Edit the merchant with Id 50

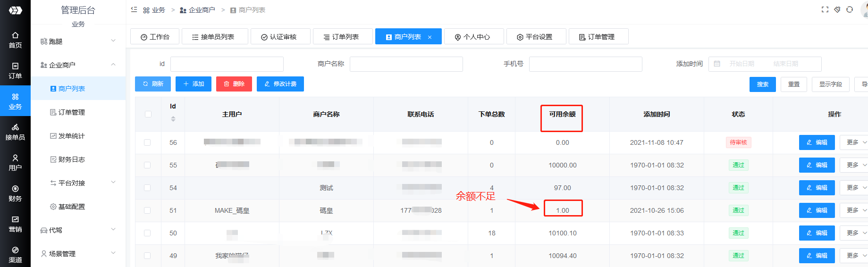[817, 233]
